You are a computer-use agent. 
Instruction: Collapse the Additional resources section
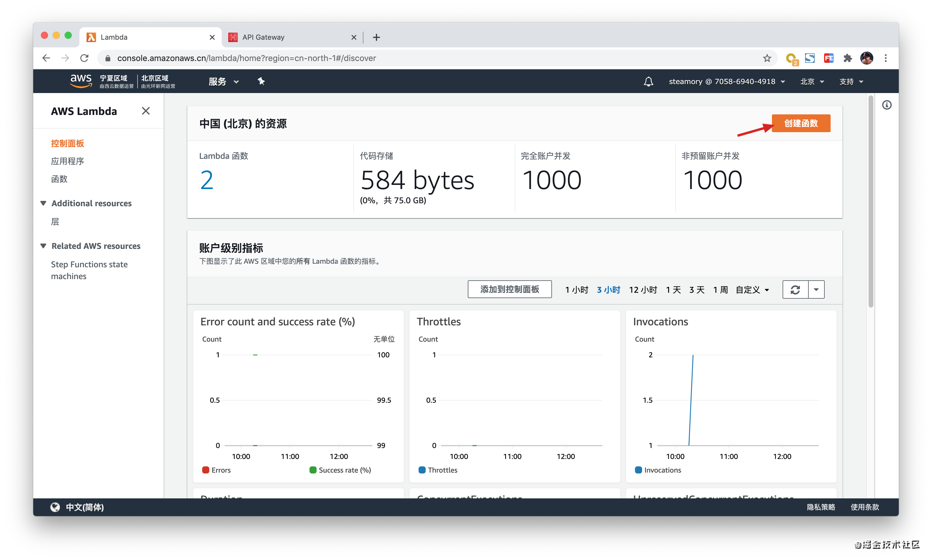click(x=43, y=203)
